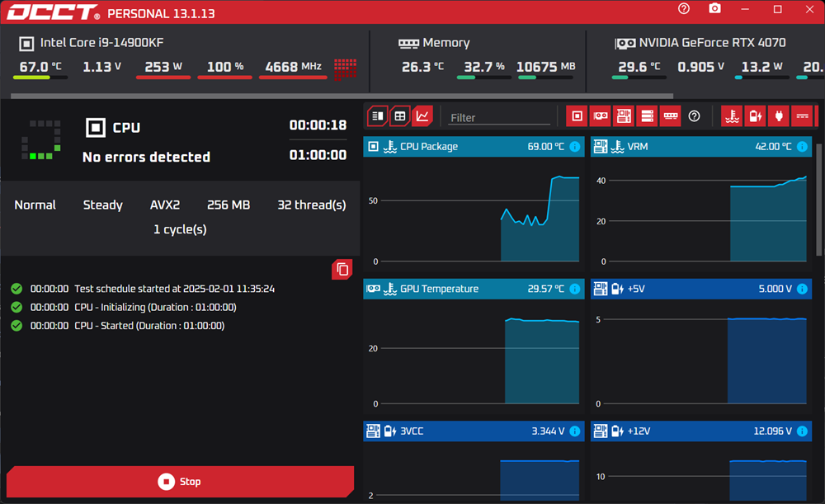Screen dimensions: 825x504
Task: Click the +5V battery voltage icon
Action: coord(617,289)
